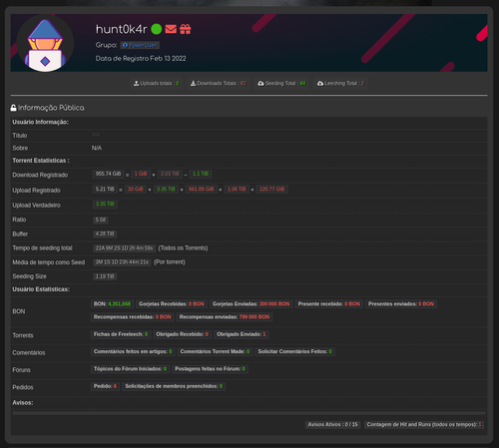Click the Downloads Totais badge
Screen dimensions: 499x448
219,84
